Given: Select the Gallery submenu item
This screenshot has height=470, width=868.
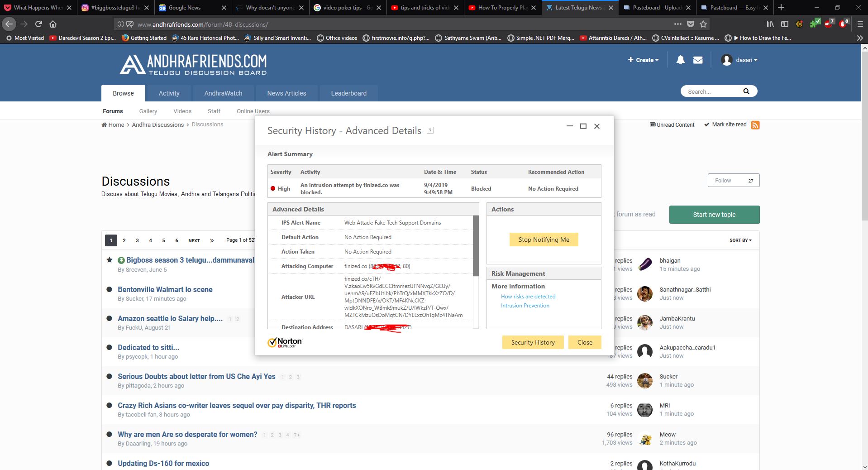Looking at the screenshot, I should (x=148, y=111).
